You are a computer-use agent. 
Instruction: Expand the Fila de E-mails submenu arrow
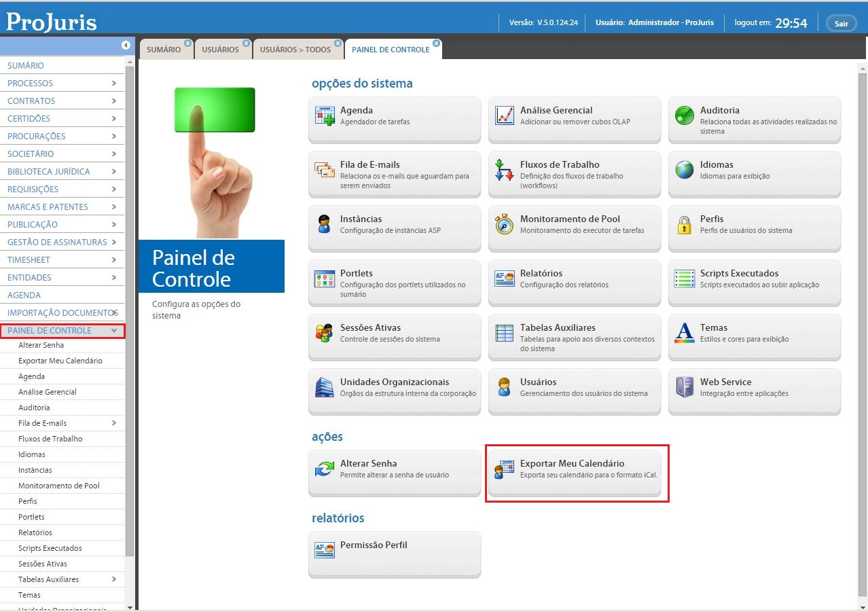(113, 423)
